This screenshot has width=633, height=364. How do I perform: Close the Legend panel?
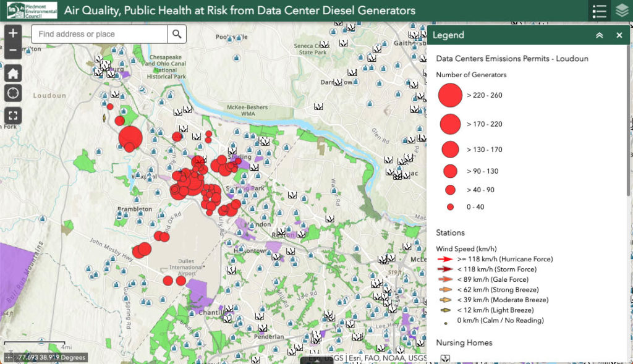pyautogui.click(x=619, y=35)
